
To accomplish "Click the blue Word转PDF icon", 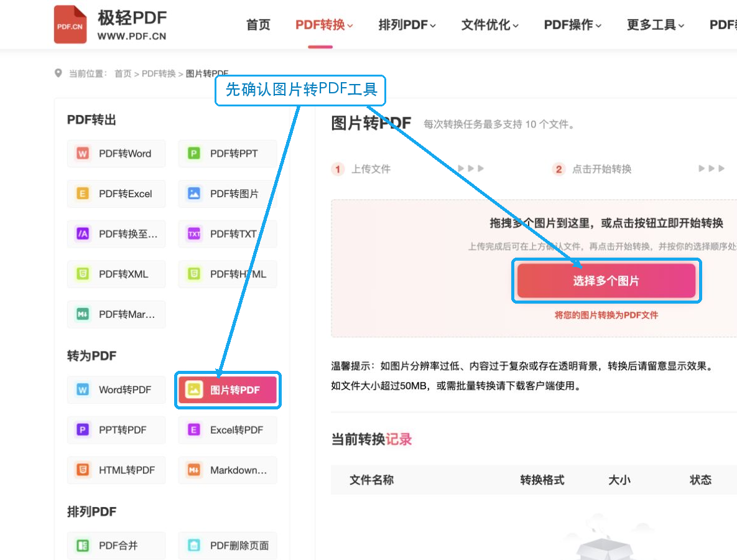I will (83, 390).
